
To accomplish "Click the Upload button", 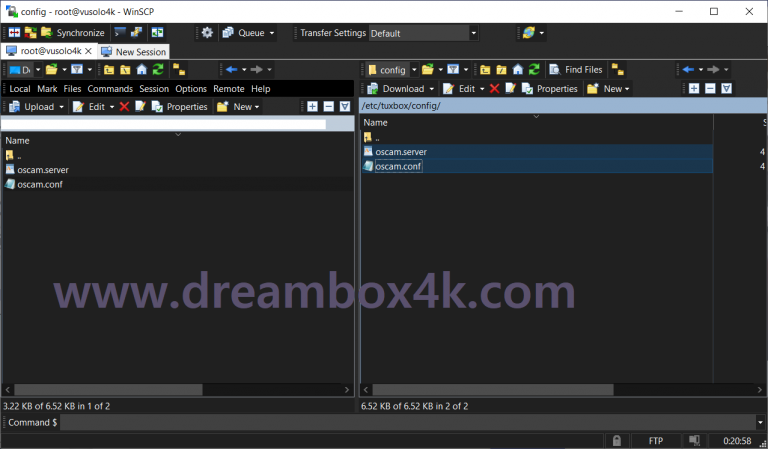I will [32, 107].
